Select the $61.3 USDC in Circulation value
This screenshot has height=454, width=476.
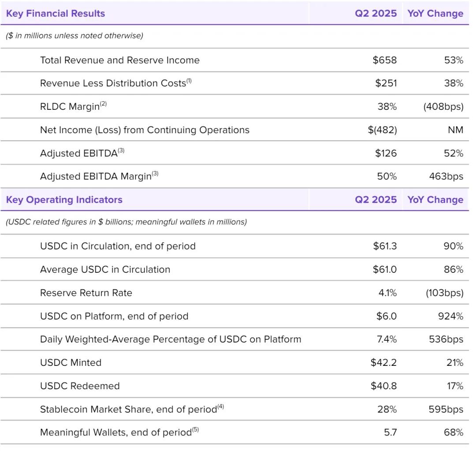coord(384,246)
